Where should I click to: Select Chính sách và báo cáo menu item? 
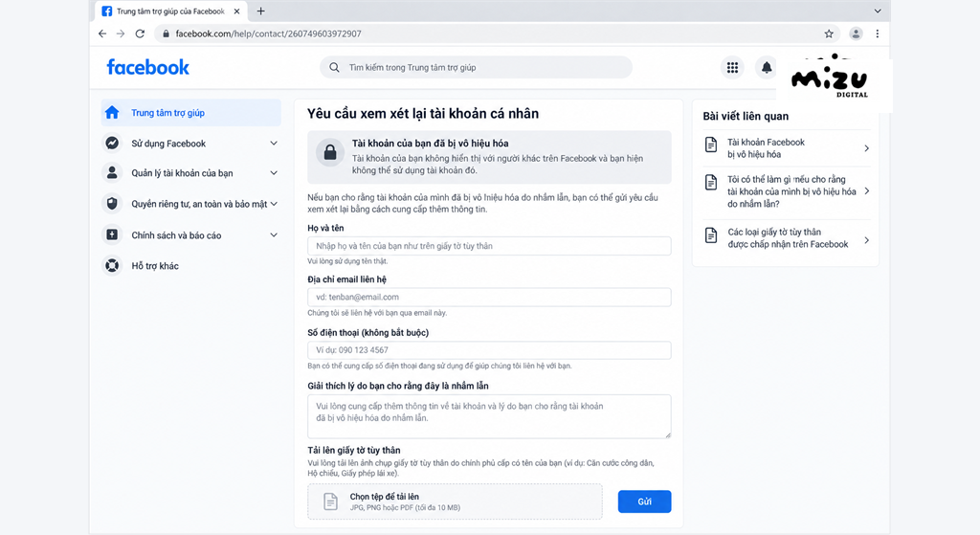pyautogui.click(x=191, y=235)
